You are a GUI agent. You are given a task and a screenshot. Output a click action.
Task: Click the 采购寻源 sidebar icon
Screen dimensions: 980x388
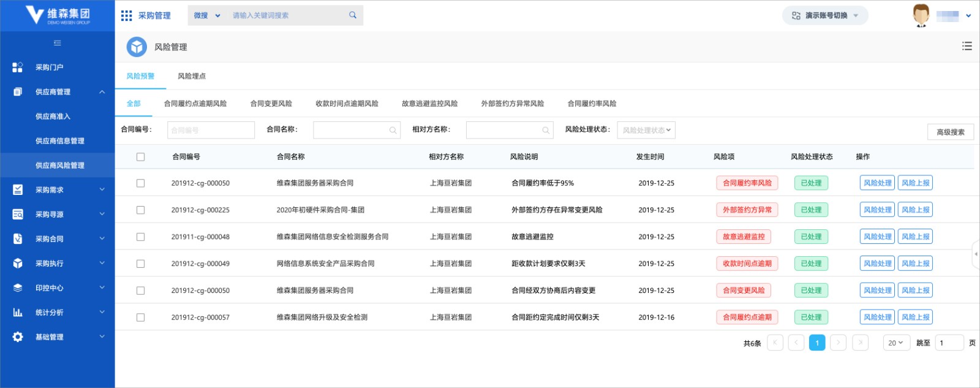tap(18, 215)
